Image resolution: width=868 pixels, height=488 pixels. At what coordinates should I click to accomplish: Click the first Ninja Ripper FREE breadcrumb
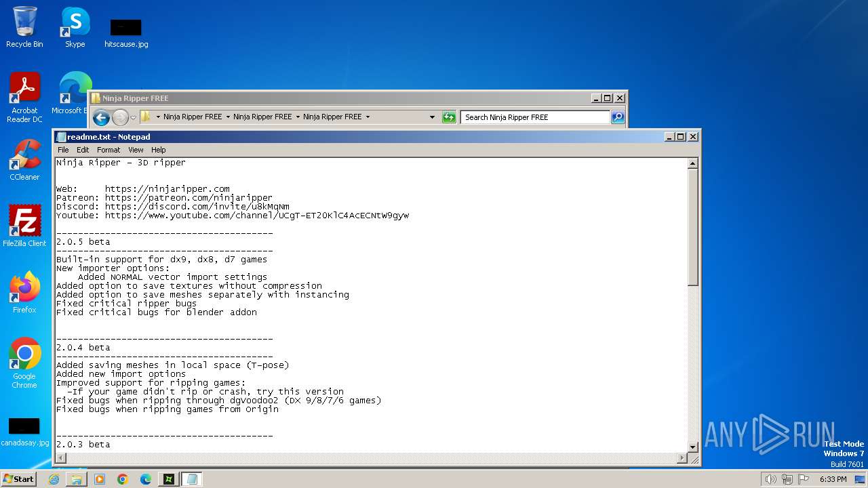coord(193,117)
